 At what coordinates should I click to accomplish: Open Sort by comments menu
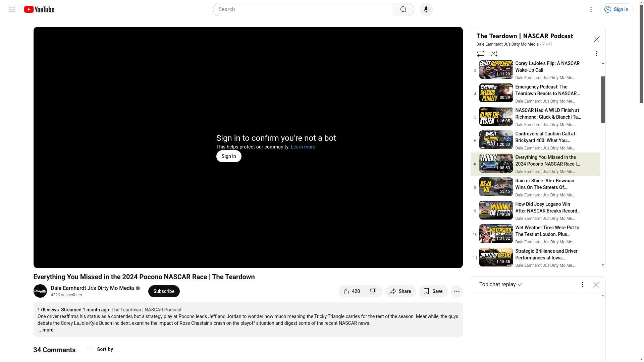[100, 349]
